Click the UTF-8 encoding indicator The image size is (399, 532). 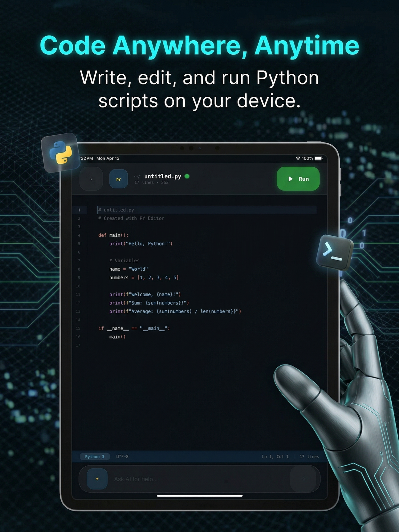[x=122, y=456]
